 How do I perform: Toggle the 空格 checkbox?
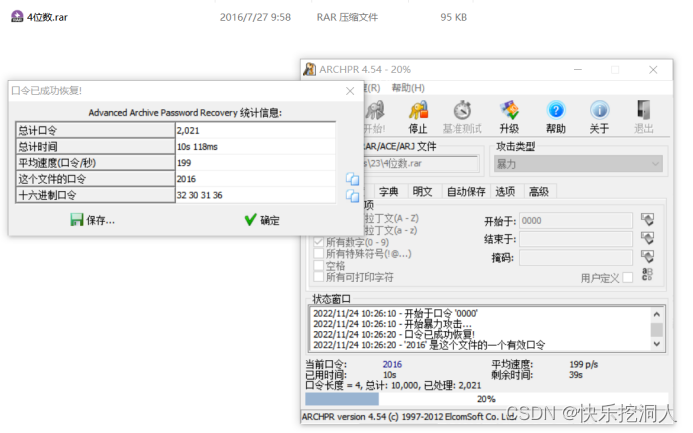point(318,266)
